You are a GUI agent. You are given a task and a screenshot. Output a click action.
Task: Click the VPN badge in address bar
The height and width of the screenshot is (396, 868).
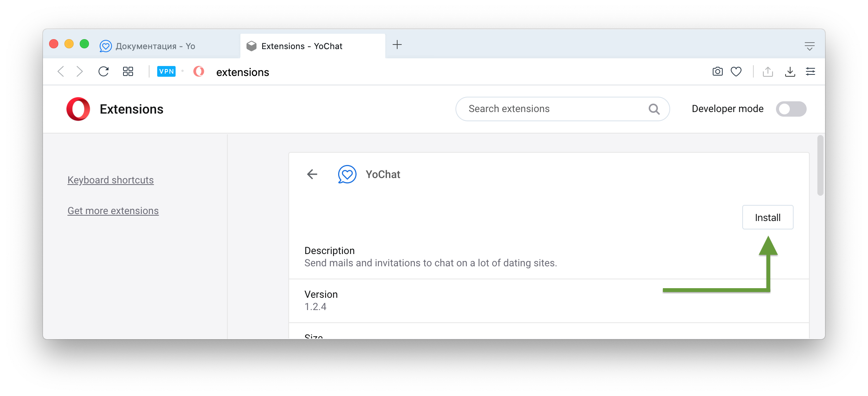pos(166,72)
